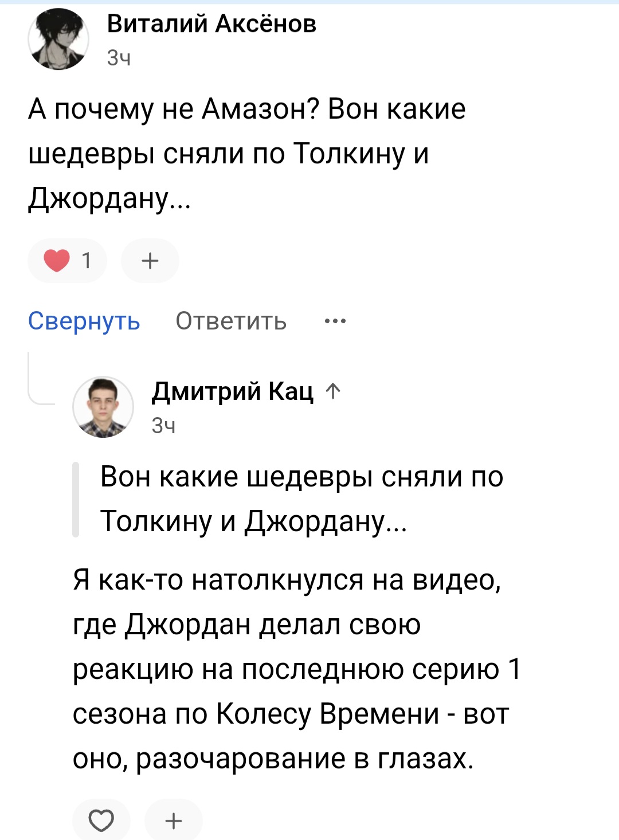The image size is (619, 840).
Task: Like Дмитрий Кац's reply with the outline heart
Action: (x=101, y=821)
